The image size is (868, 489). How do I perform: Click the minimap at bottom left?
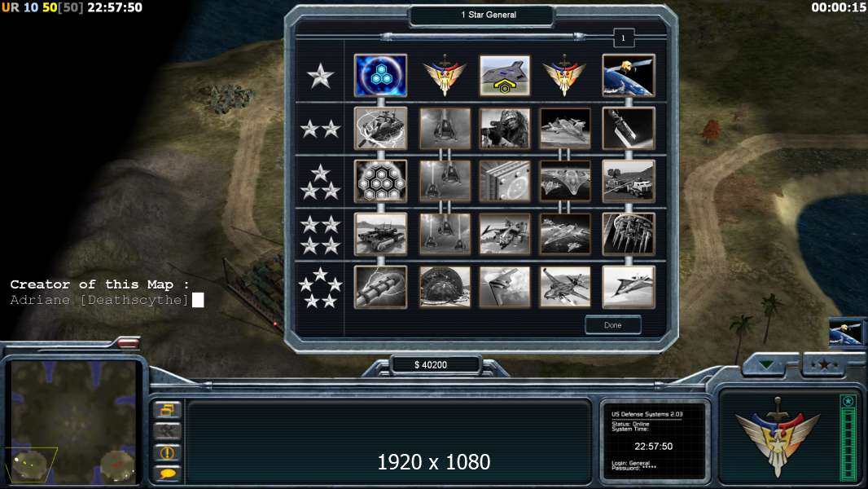(x=73, y=421)
